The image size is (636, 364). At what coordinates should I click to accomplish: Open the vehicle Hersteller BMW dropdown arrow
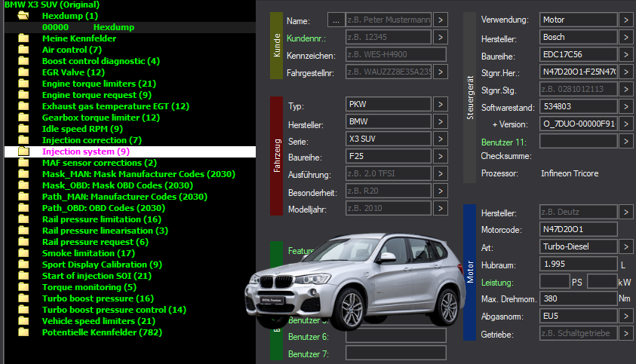click(440, 122)
